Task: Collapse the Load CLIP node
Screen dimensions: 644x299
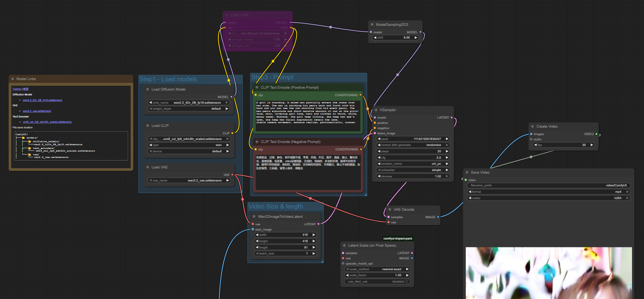Action: click(148, 126)
